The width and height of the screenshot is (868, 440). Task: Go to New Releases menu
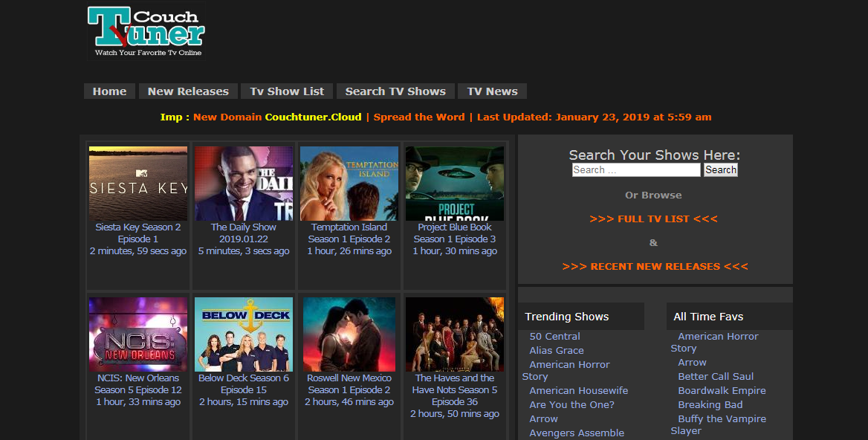pyautogui.click(x=188, y=91)
